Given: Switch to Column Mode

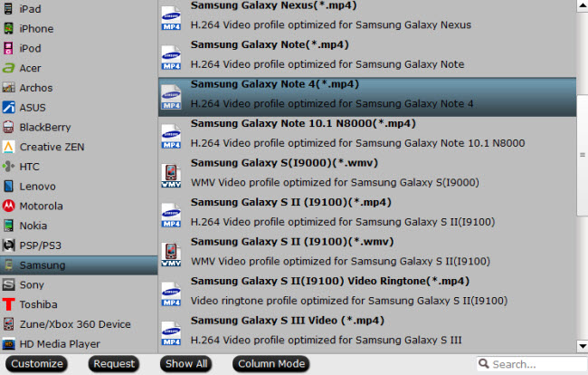Looking at the screenshot, I should 271,364.
